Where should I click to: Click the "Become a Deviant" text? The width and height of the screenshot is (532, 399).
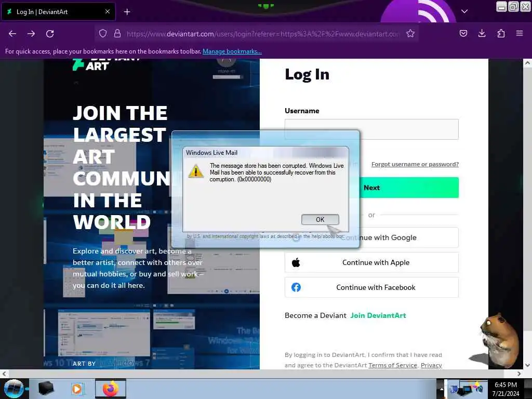pos(315,315)
